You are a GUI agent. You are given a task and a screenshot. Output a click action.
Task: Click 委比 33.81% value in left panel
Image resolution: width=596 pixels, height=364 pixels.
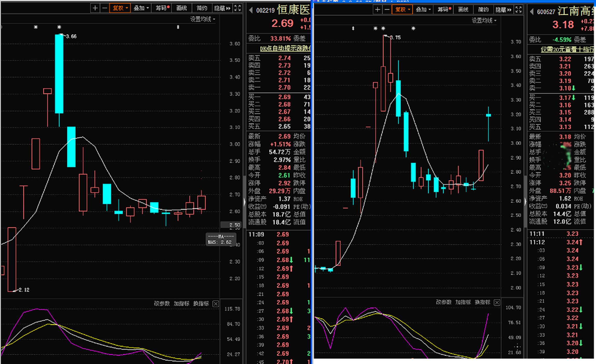coord(280,39)
